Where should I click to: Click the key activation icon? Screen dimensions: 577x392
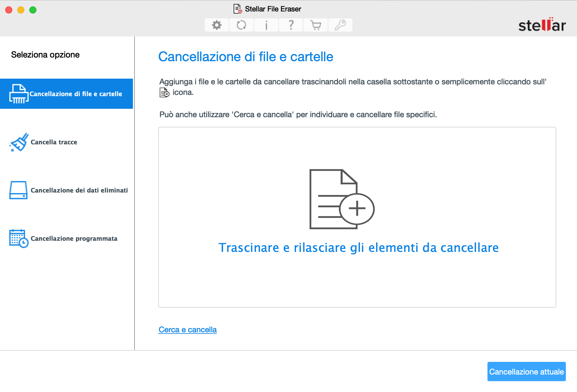340,25
